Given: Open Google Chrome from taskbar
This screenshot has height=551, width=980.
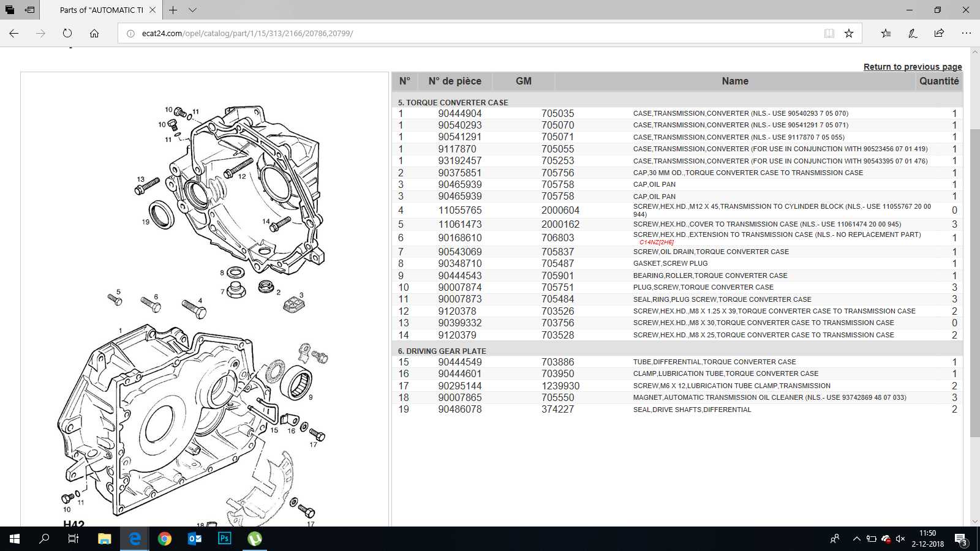Looking at the screenshot, I should pos(165,539).
